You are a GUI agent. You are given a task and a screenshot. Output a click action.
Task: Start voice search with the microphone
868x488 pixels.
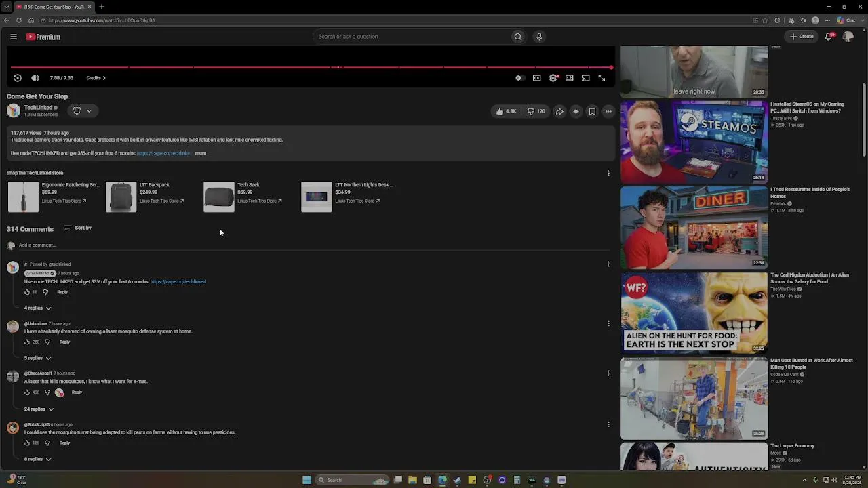pos(539,37)
